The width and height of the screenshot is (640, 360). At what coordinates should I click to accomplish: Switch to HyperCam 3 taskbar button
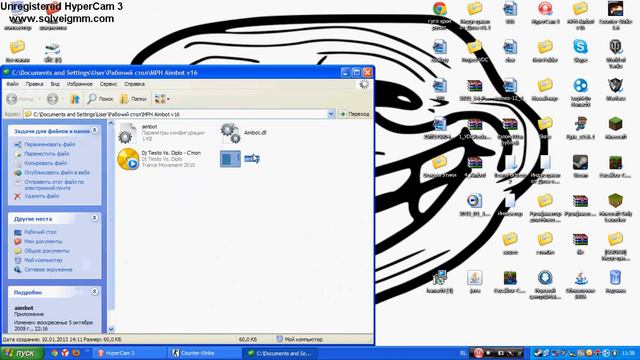tap(130, 353)
